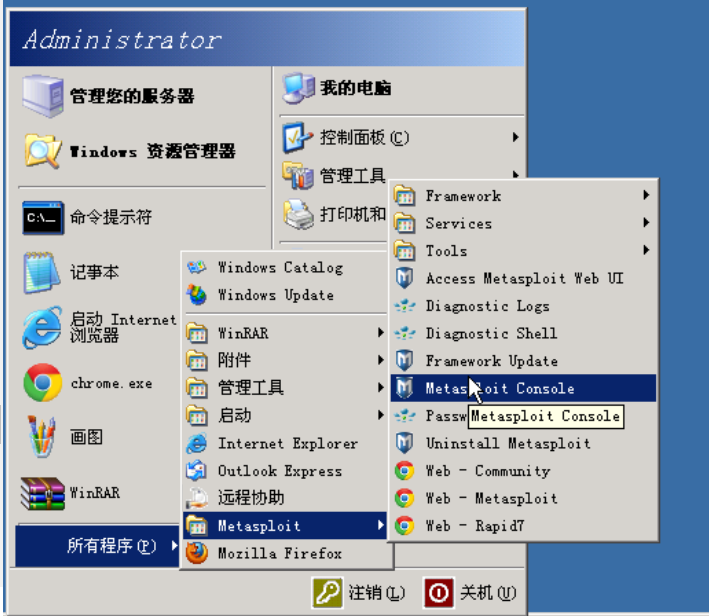The image size is (709, 616).
Task: Click the Administrative Tools icon in right pane
Action: click(298, 175)
